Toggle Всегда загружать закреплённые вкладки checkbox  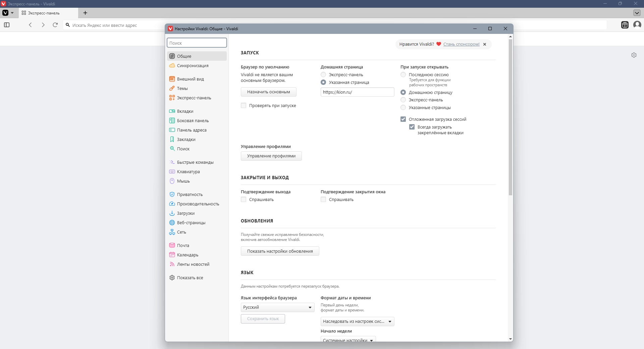coord(412,127)
